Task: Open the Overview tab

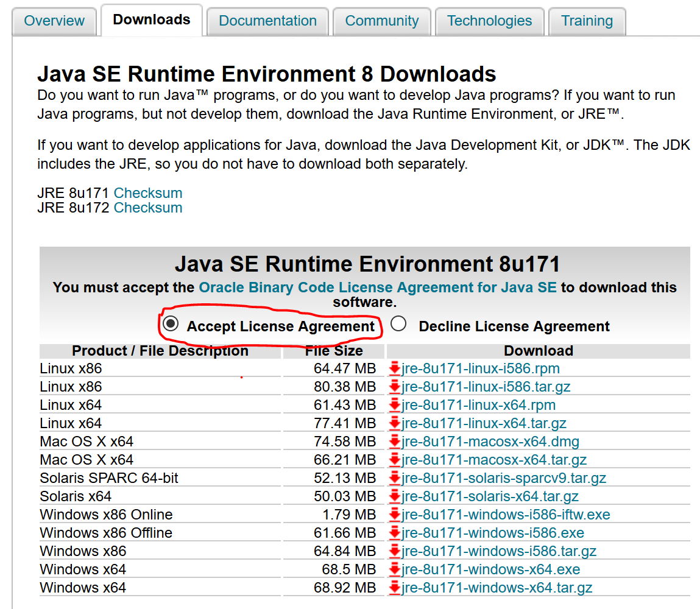Action: [54, 21]
